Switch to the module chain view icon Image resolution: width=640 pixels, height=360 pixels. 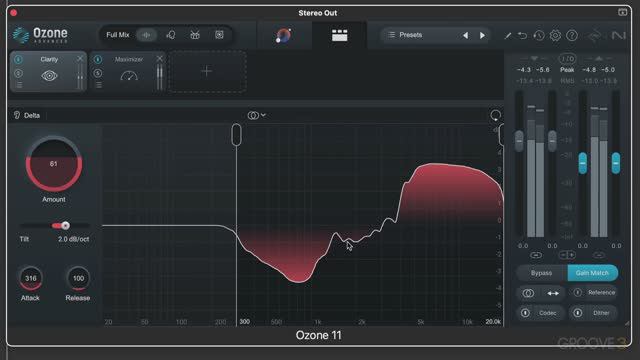[x=339, y=36]
